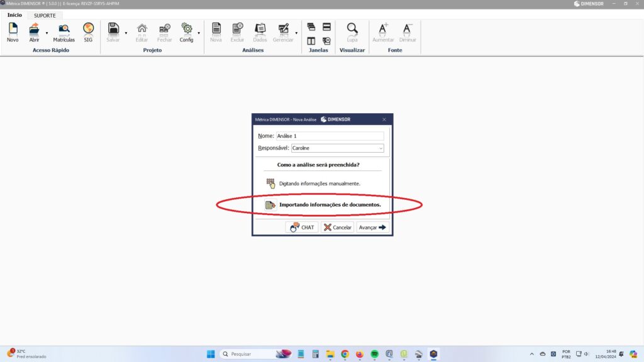Click the Pesquisar taskbar search box
The image size is (644, 362).
coord(257,354)
